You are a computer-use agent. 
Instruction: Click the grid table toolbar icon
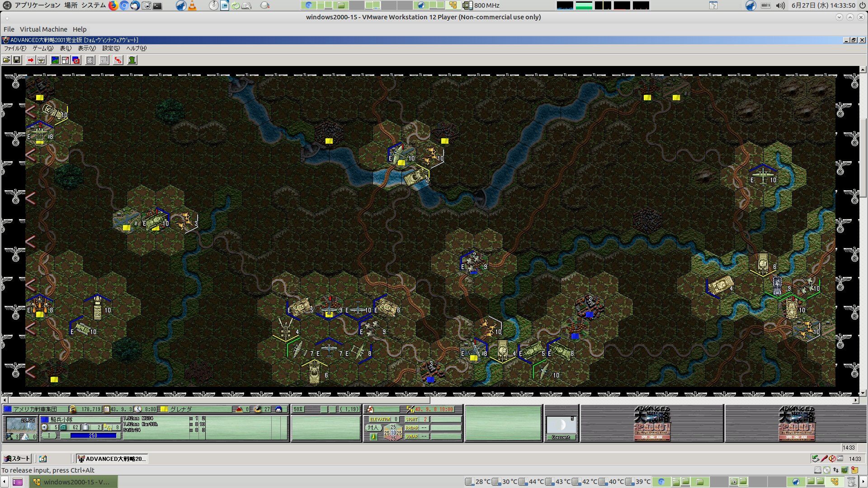point(90,60)
